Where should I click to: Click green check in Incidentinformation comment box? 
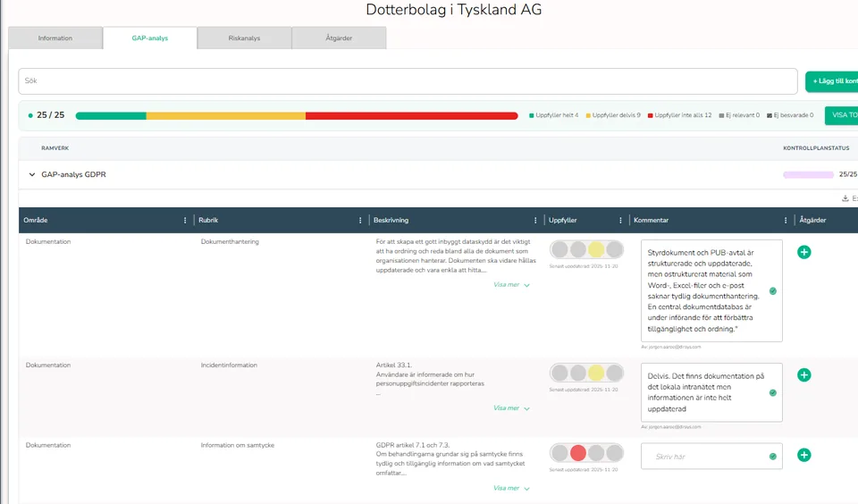[772, 393]
